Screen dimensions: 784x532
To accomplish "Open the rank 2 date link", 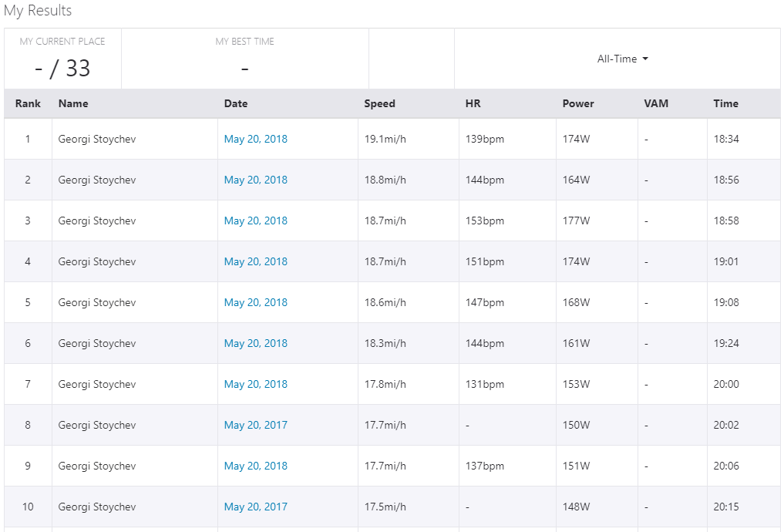I will (x=255, y=180).
